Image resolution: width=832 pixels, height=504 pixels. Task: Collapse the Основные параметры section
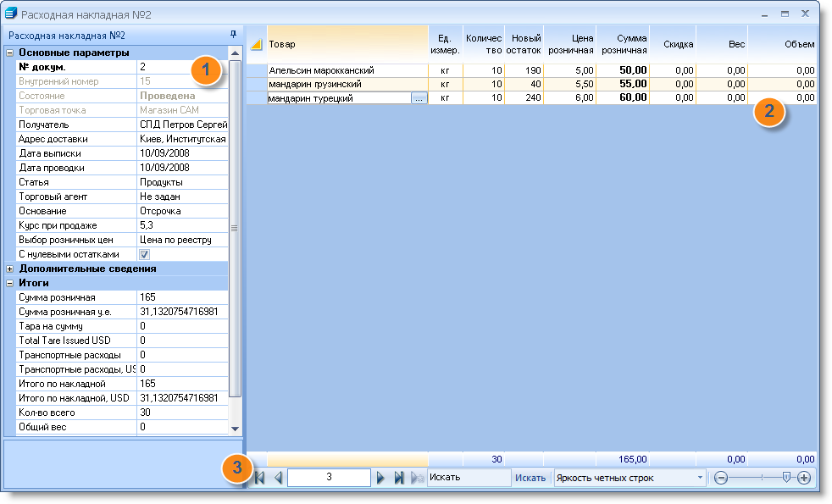click(x=9, y=53)
